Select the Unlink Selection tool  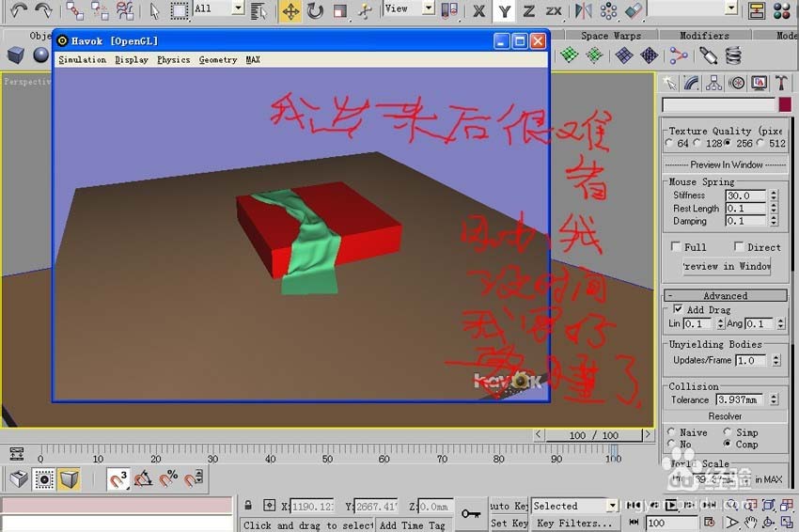click(100, 10)
